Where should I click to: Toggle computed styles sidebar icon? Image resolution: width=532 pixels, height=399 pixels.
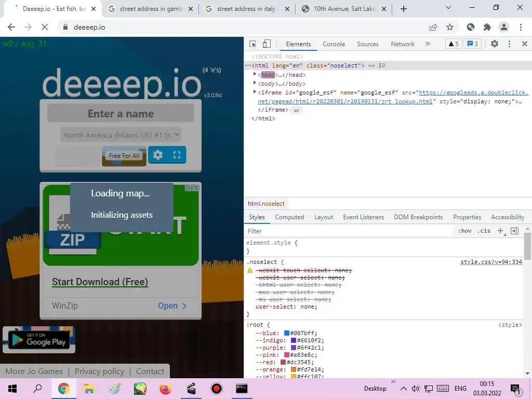tap(514, 231)
